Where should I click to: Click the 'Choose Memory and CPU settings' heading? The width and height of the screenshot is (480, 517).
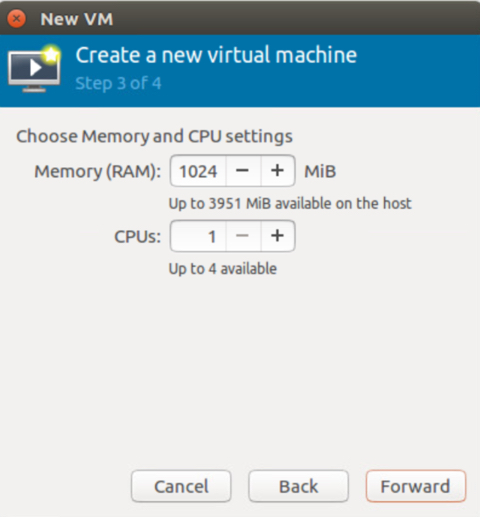[154, 136]
